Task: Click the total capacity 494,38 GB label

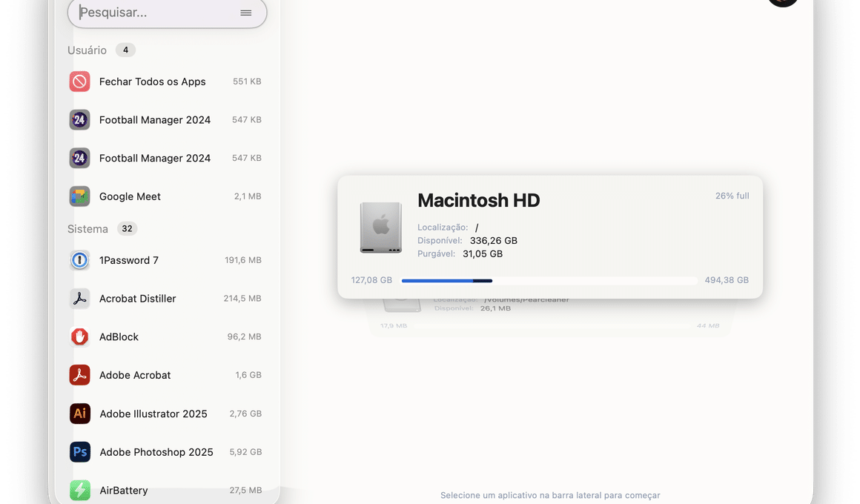Action: click(727, 280)
